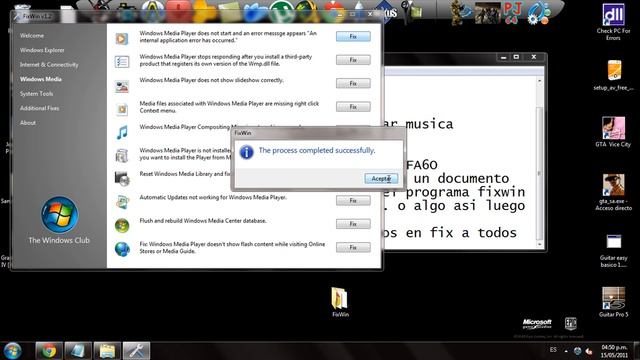Open Windows Explorer fixes section

42,50
